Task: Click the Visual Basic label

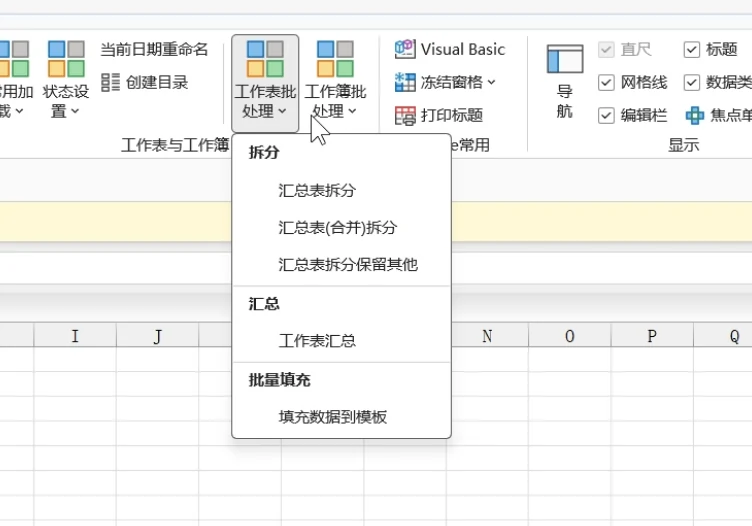Action: click(x=463, y=49)
